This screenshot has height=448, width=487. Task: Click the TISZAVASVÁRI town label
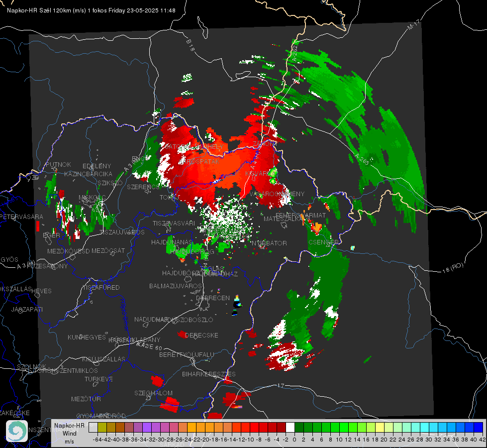[174, 223]
